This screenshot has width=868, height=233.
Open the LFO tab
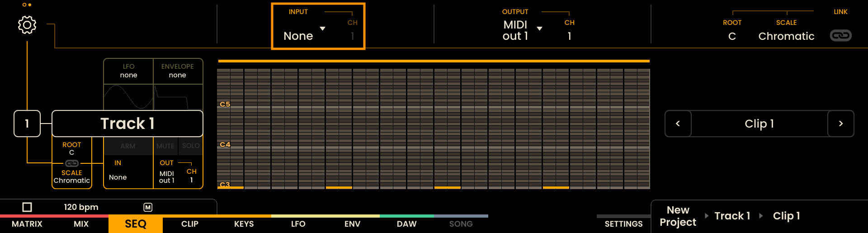tap(298, 224)
